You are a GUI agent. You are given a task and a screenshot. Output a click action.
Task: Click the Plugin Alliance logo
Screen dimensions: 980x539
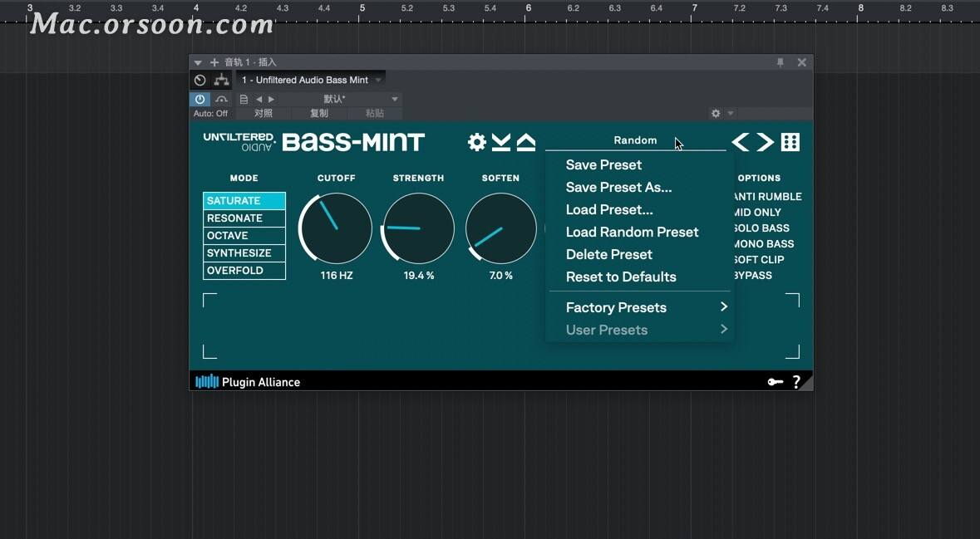tap(248, 381)
